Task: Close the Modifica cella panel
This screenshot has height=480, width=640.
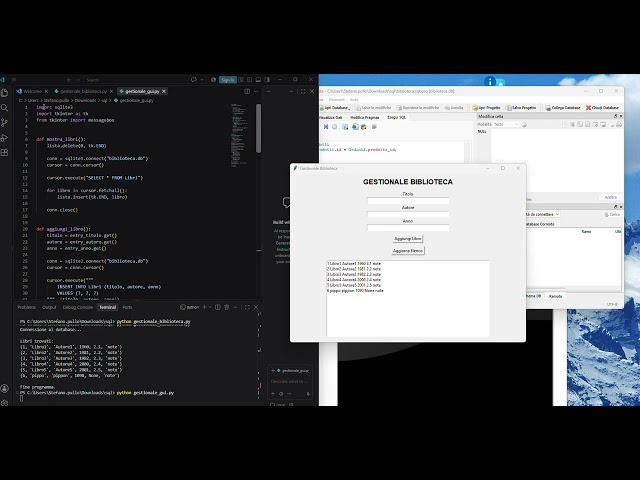Action: 621,116
